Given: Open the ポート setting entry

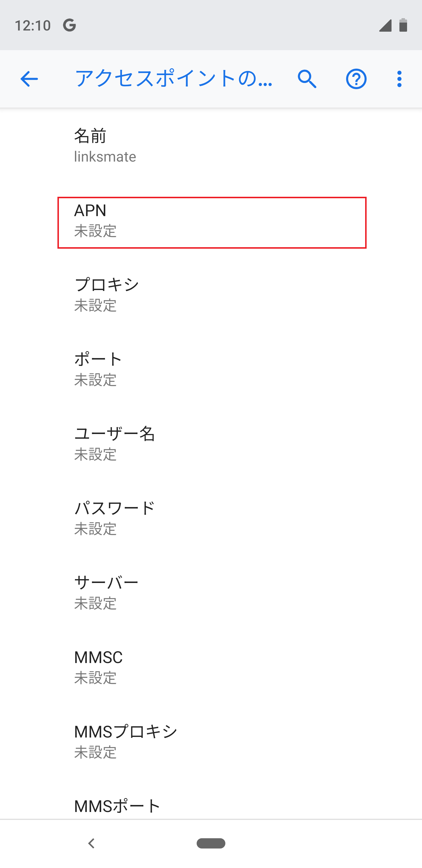Looking at the screenshot, I should (x=211, y=369).
